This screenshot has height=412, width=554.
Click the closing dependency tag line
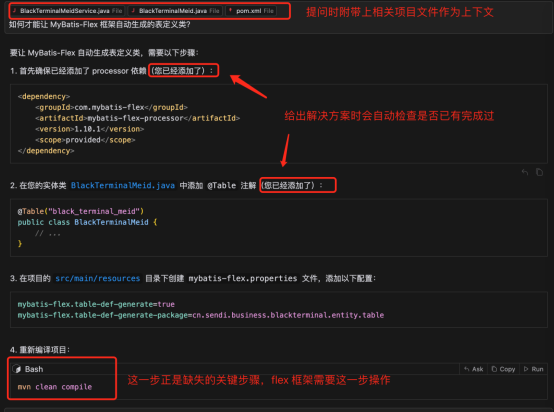[46, 151]
